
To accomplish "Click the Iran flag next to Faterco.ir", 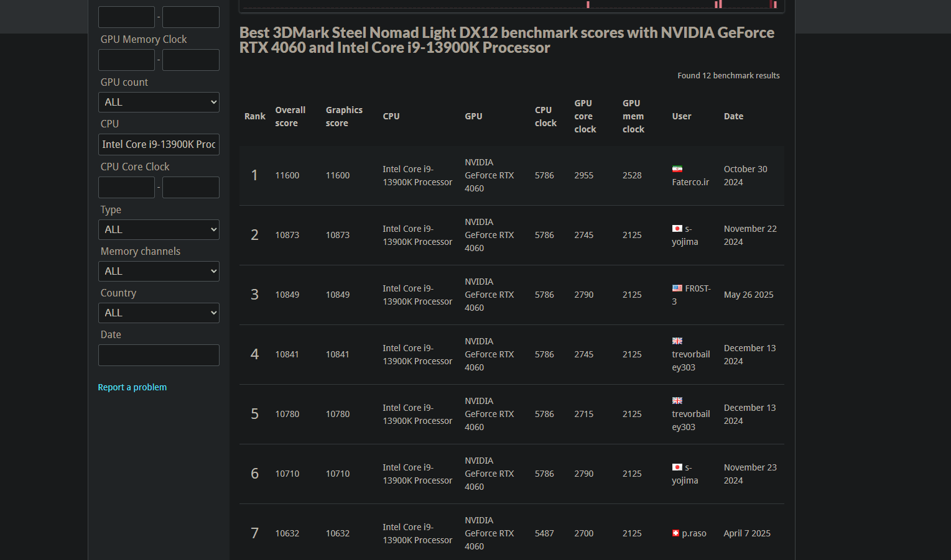I will pyautogui.click(x=677, y=169).
